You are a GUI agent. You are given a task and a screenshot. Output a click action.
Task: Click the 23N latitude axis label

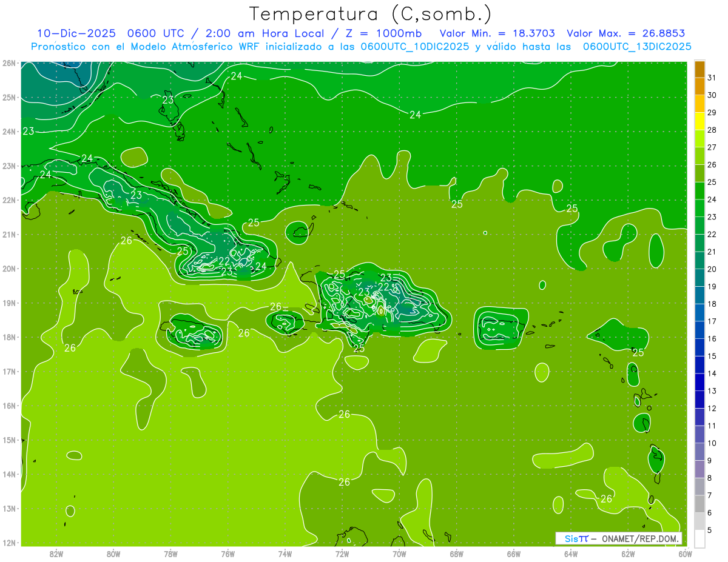coord(9,166)
